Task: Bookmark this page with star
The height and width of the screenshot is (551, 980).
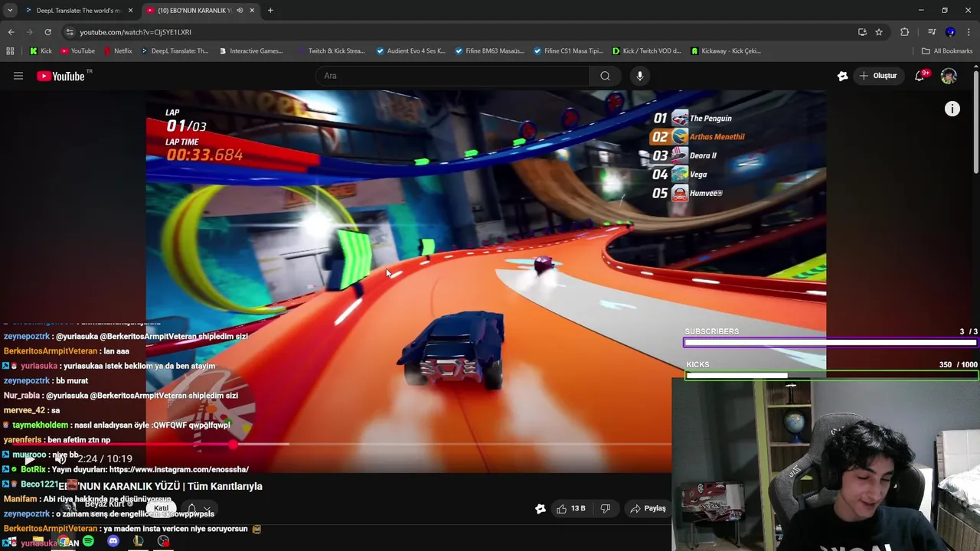Action: click(879, 32)
